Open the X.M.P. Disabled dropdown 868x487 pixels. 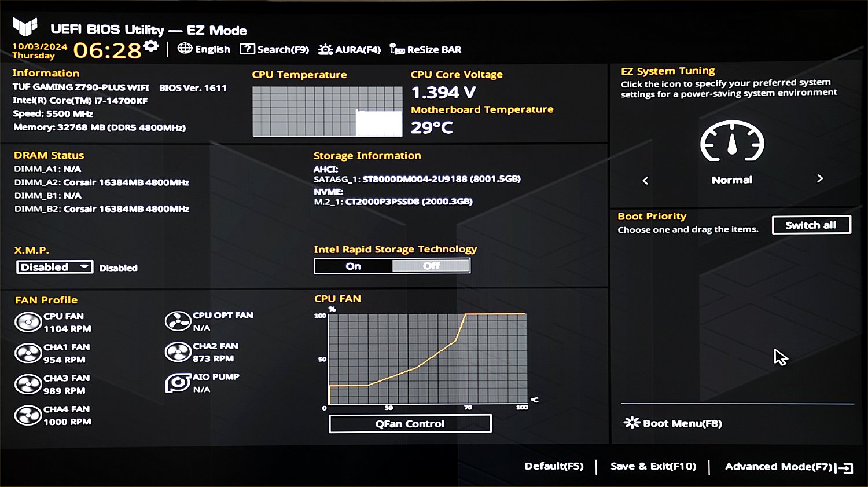click(x=54, y=267)
